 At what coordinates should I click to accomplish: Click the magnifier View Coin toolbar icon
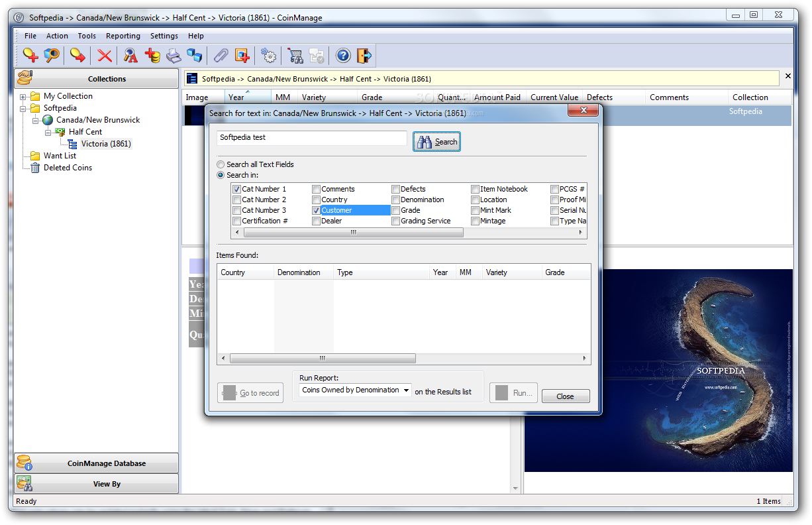pos(52,56)
